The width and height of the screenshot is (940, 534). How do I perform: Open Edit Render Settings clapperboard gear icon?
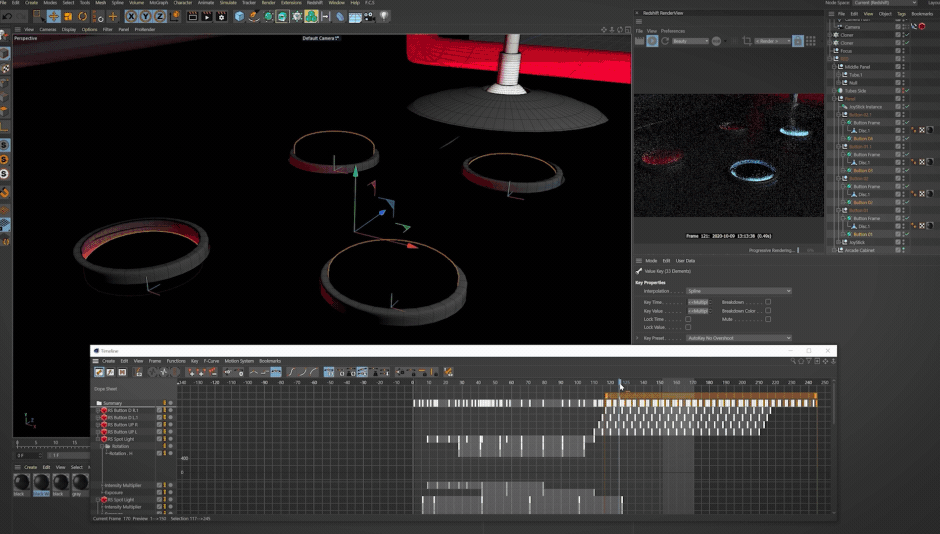pyautogui.click(x=221, y=17)
